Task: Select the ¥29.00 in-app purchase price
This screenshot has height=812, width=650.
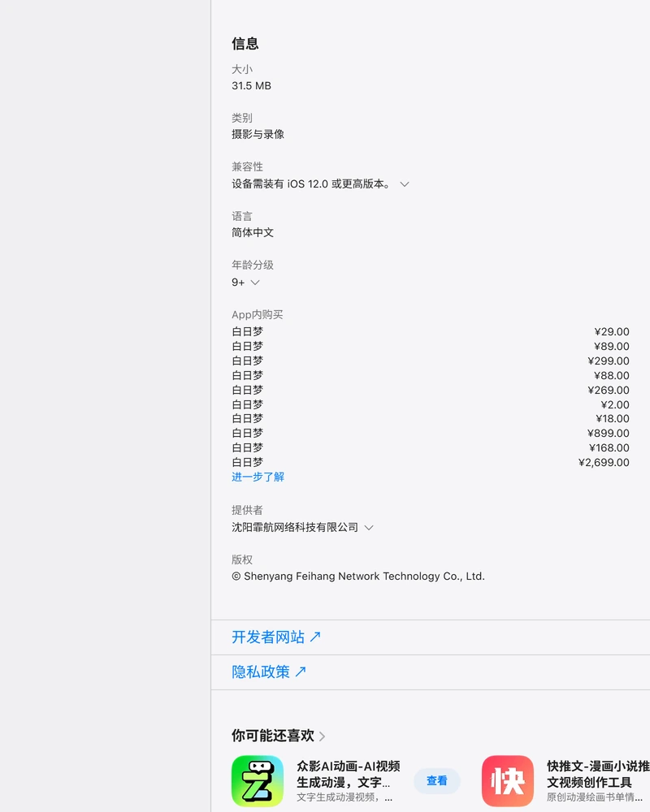Action: click(x=612, y=332)
